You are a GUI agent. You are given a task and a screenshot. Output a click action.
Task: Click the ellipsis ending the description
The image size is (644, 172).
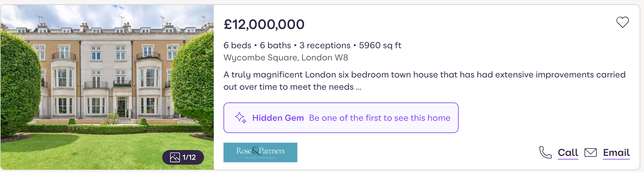coord(359,88)
